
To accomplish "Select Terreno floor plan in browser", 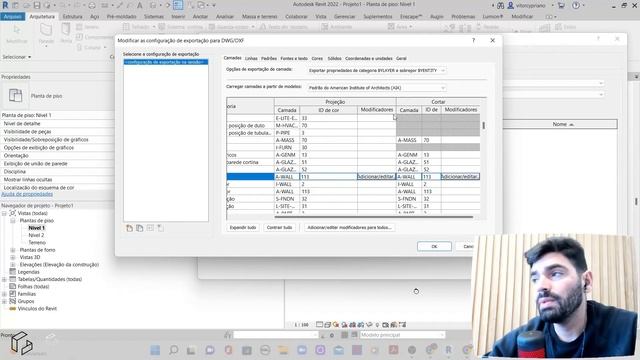I will [37, 242].
